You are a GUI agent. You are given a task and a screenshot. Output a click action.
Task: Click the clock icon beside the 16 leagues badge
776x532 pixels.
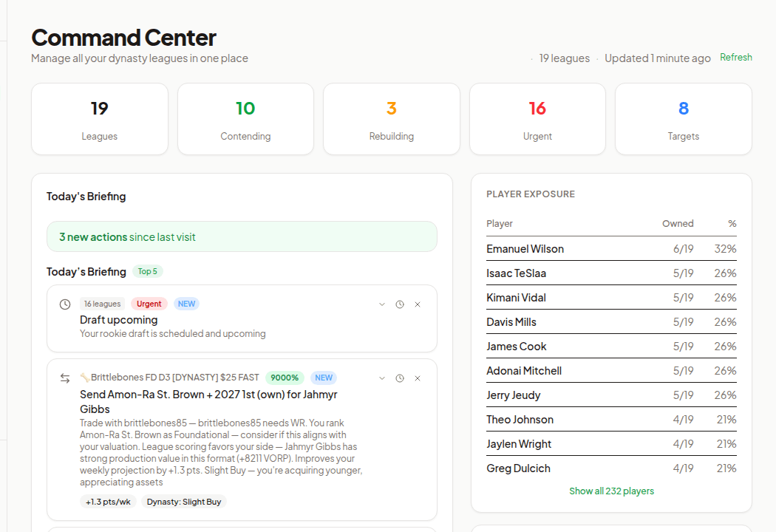pyautogui.click(x=64, y=304)
